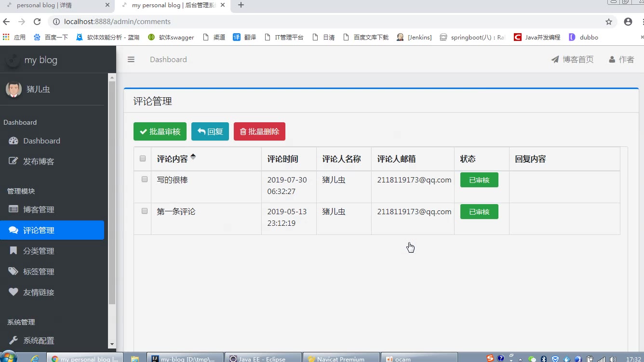Open the 作者 user menu
The width and height of the screenshot is (644, 362).
tap(621, 60)
